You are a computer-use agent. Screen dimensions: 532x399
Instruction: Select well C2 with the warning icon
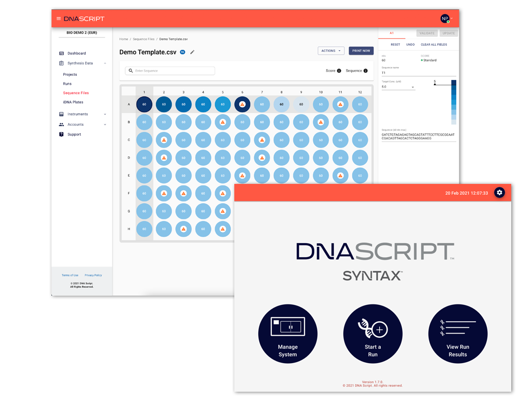pyautogui.click(x=164, y=140)
